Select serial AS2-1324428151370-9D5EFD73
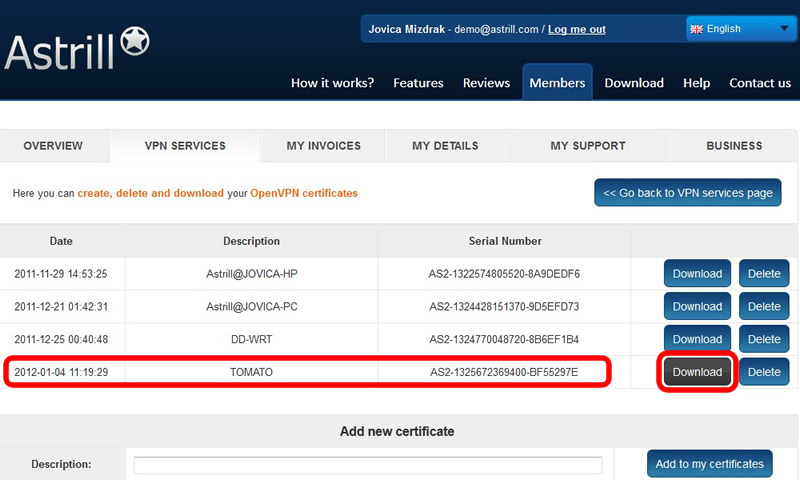This screenshot has height=480, width=800. click(504, 307)
